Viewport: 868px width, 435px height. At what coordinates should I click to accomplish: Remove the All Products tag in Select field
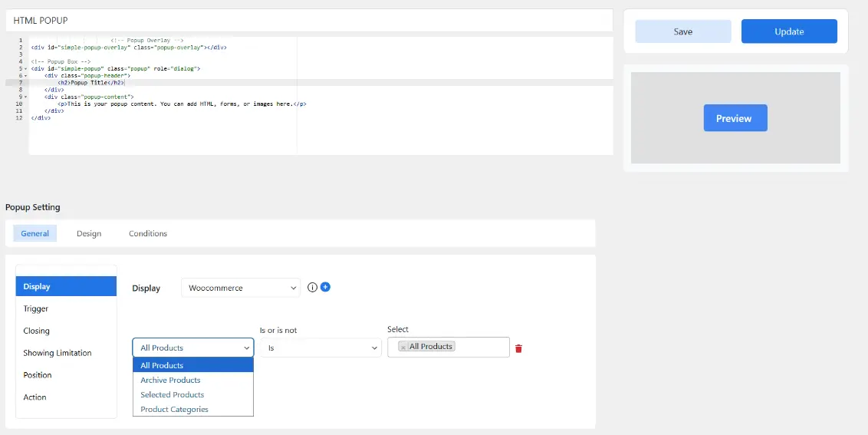click(x=403, y=347)
